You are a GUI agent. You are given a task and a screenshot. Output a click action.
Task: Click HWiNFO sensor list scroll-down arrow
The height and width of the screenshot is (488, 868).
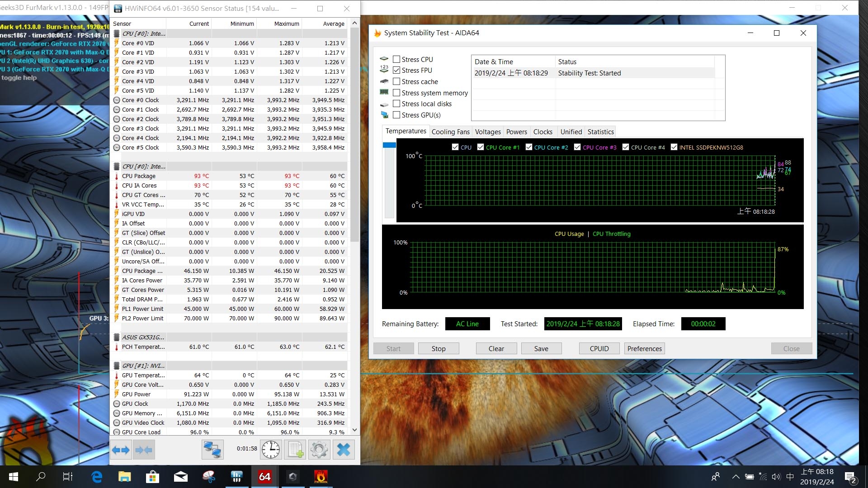[354, 430]
